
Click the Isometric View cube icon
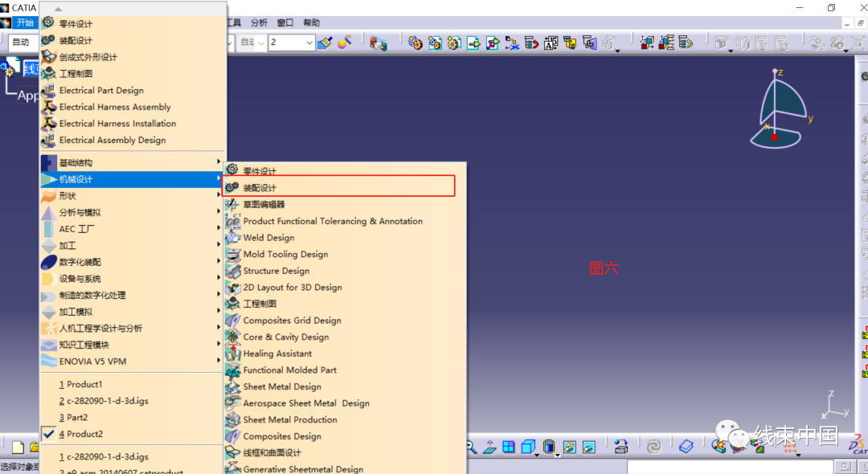(527, 447)
